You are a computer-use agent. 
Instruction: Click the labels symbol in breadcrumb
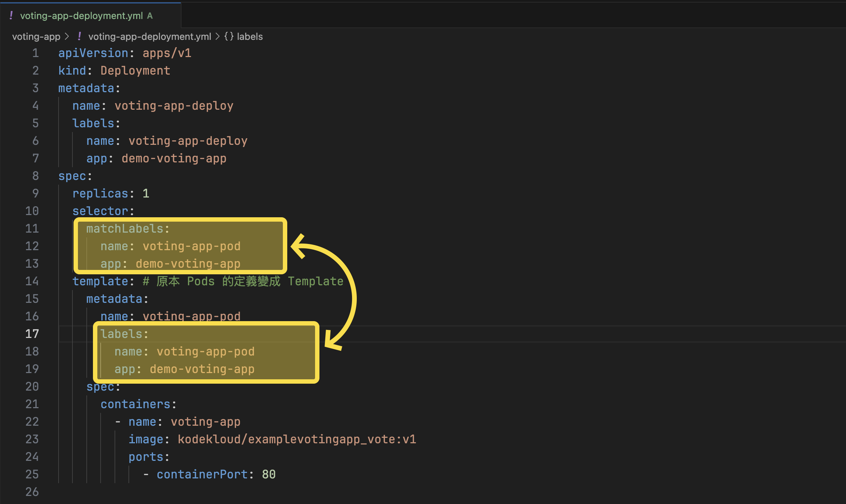250,37
